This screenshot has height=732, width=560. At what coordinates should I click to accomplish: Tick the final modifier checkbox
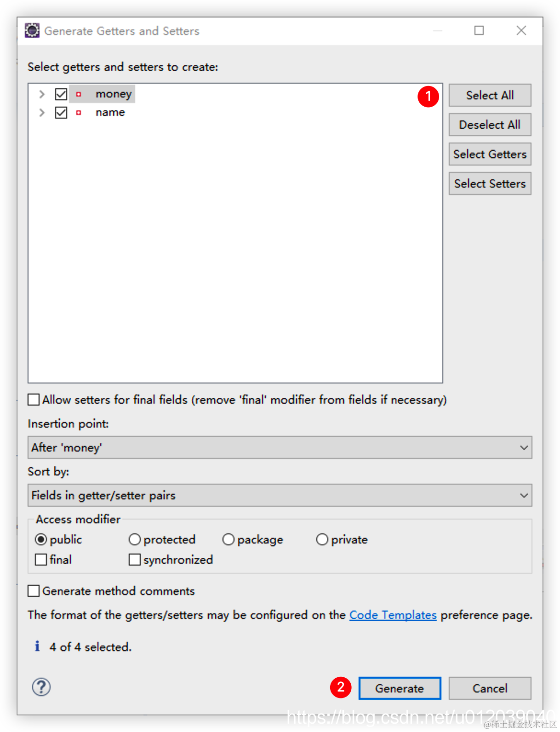[x=41, y=560]
